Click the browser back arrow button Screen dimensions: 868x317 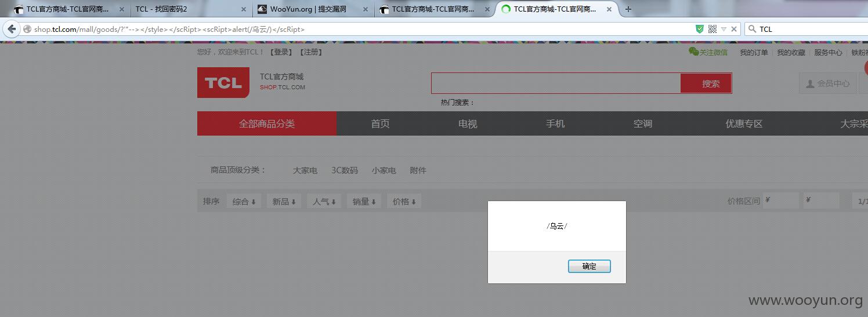(x=12, y=29)
